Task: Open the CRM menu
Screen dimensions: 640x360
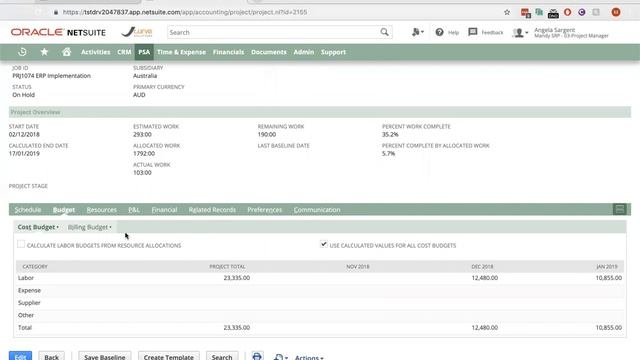Action: click(x=124, y=52)
